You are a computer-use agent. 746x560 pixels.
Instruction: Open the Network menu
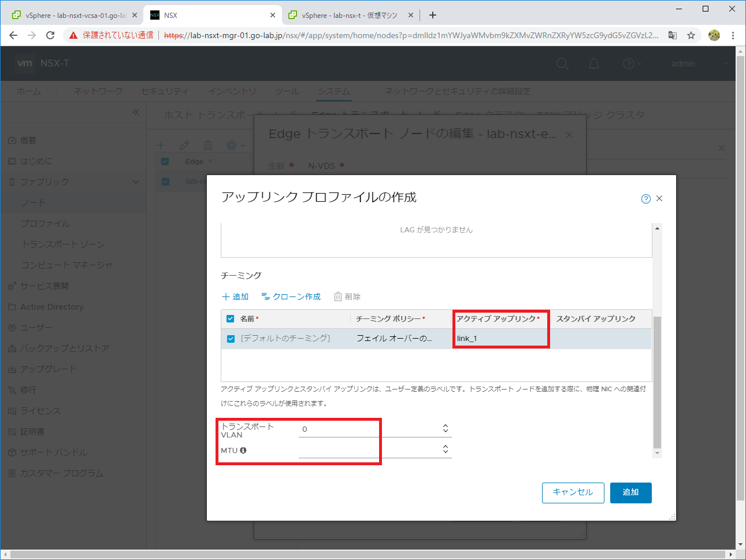[98, 91]
